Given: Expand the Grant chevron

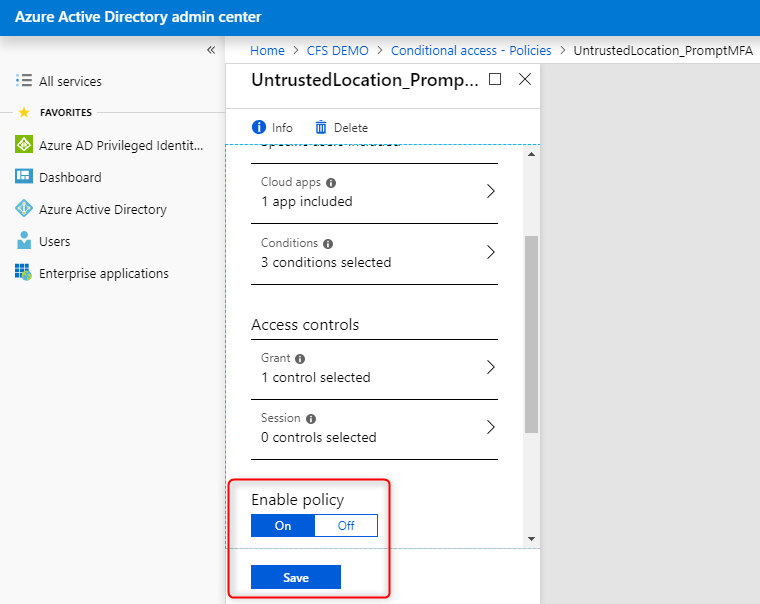Looking at the screenshot, I should click(491, 367).
